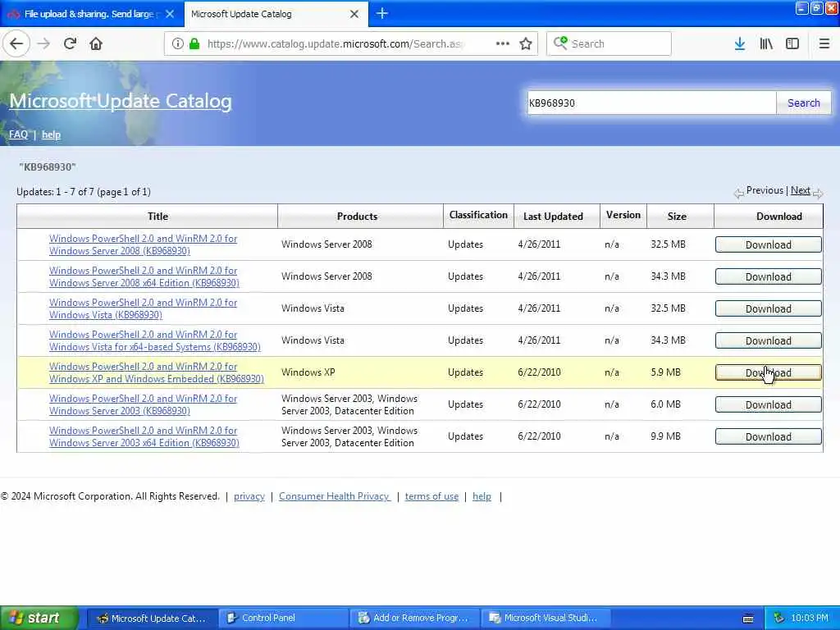Click Previous page text
The height and width of the screenshot is (630, 840).
click(x=765, y=190)
